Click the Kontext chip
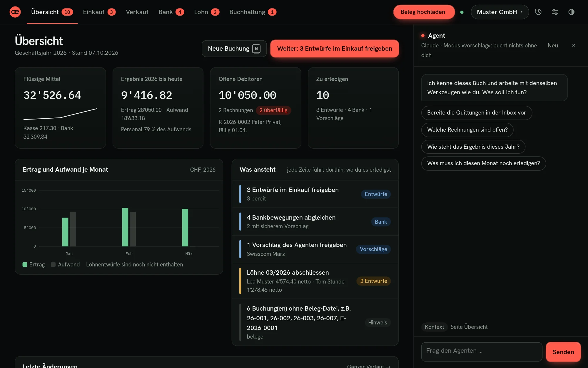The image size is (588, 368). coord(434,327)
